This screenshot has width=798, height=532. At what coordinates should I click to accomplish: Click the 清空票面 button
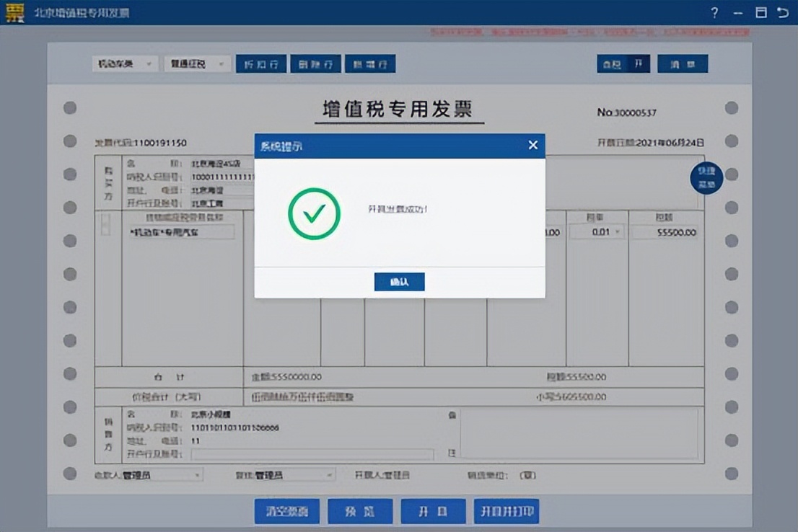(286, 511)
